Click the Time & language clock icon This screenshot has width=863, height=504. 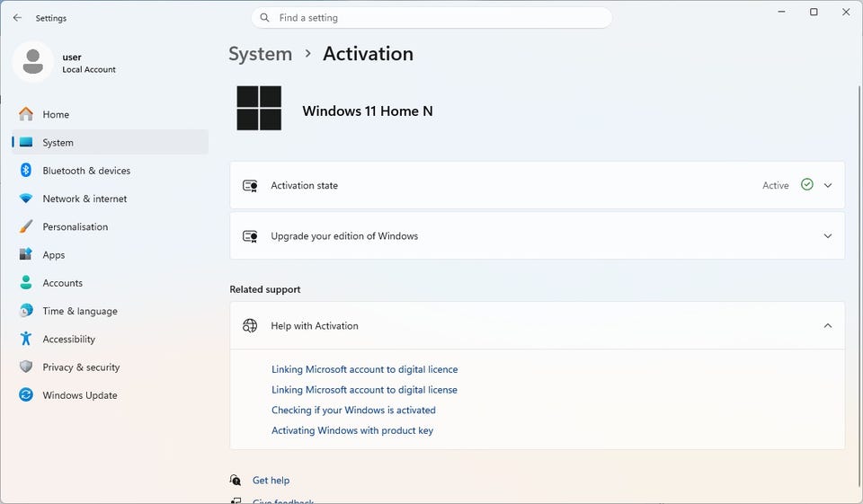pyautogui.click(x=26, y=311)
